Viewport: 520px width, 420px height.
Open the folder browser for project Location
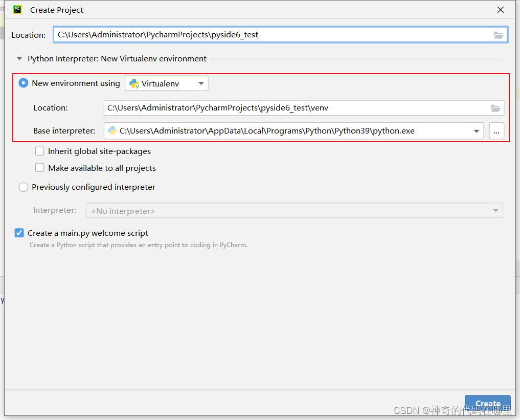tap(498, 35)
